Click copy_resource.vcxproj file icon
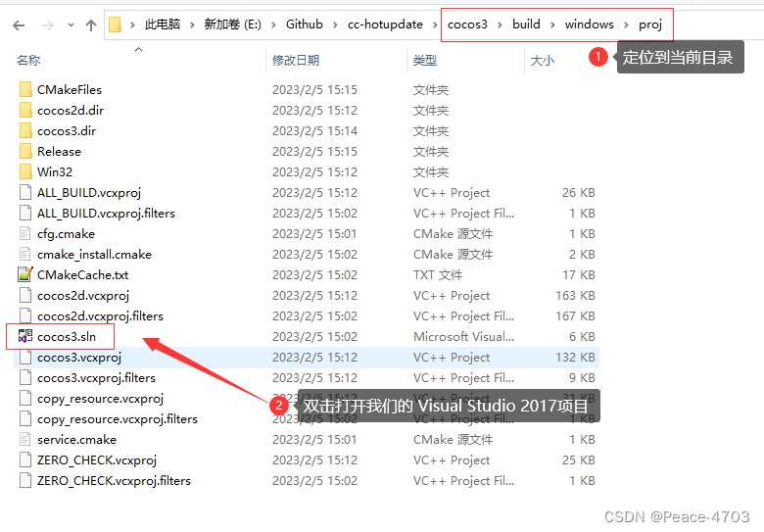This screenshot has height=532, width=764. pos(25,398)
